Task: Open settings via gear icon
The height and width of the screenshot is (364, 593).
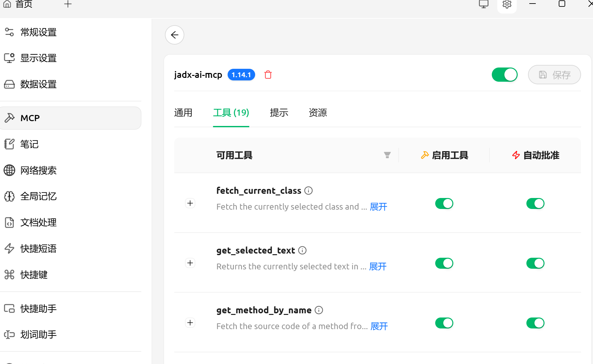Action: coord(507,5)
